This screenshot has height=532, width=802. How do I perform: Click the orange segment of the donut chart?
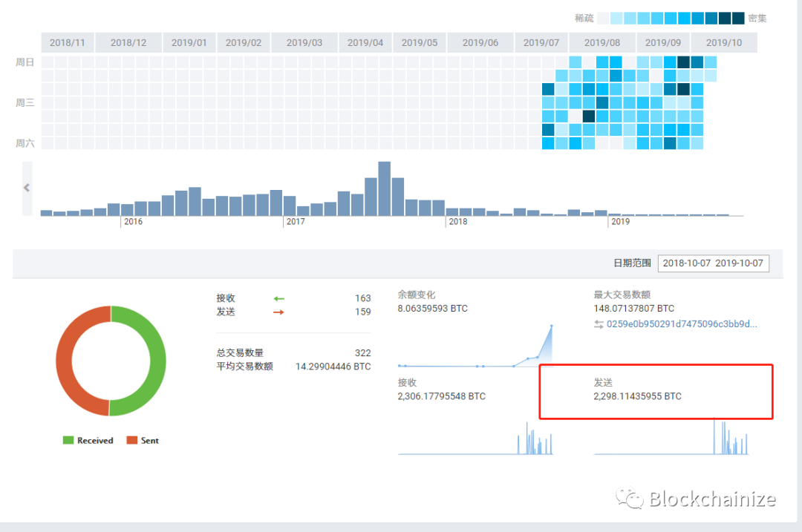[x=65, y=361]
